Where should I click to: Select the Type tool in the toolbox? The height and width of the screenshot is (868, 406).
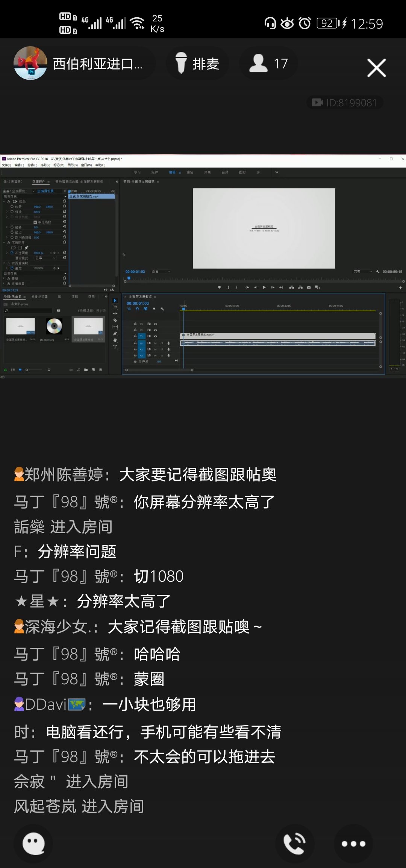point(115,347)
